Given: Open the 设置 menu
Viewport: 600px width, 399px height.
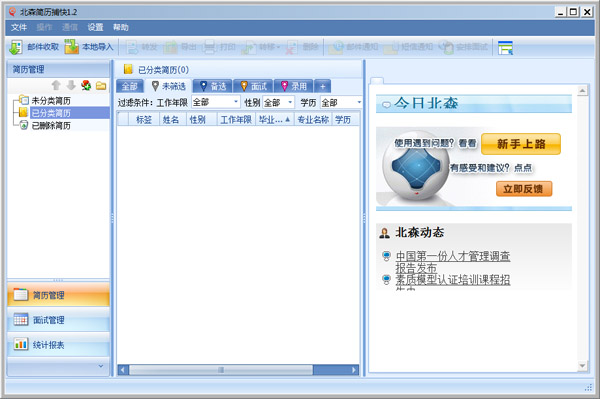Looking at the screenshot, I should pos(95,27).
